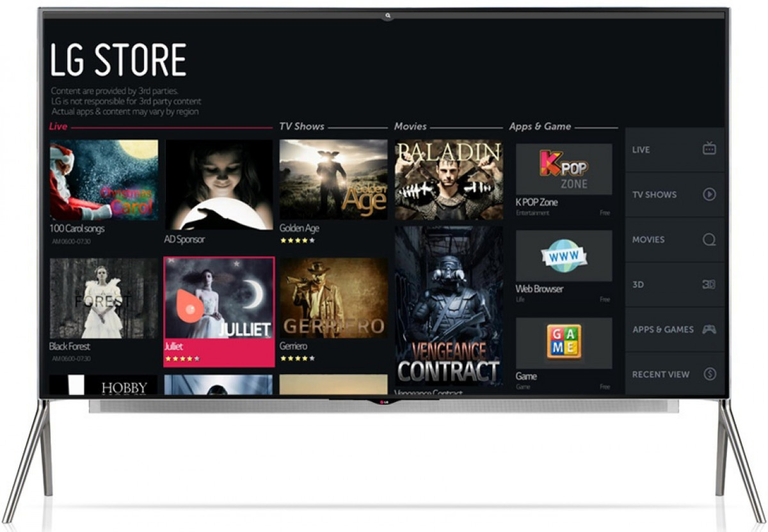Open the Golden Age poster thumbnail
768x532 pixels.
click(x=333, y=180)
